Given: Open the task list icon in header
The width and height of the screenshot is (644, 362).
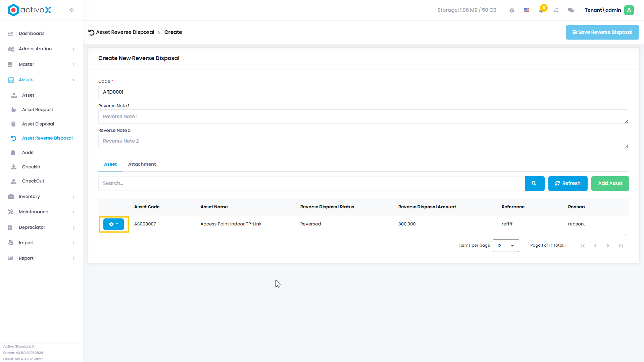Looking at the screenshot, I should (x=556, y=10).
